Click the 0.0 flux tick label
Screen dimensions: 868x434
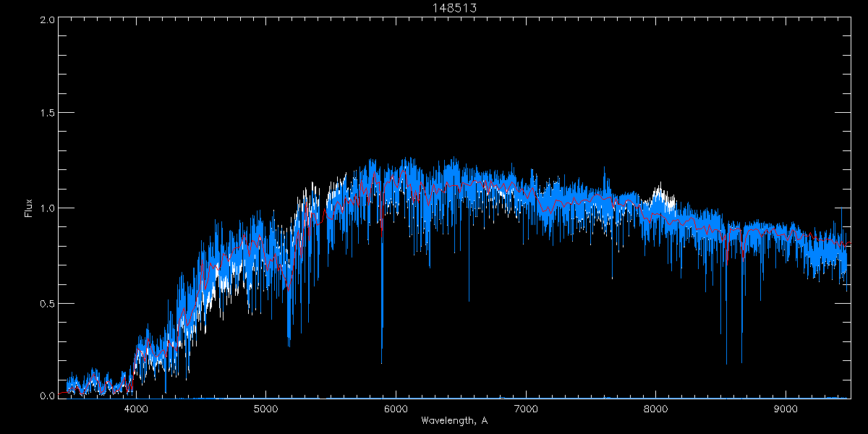point(48,396)
